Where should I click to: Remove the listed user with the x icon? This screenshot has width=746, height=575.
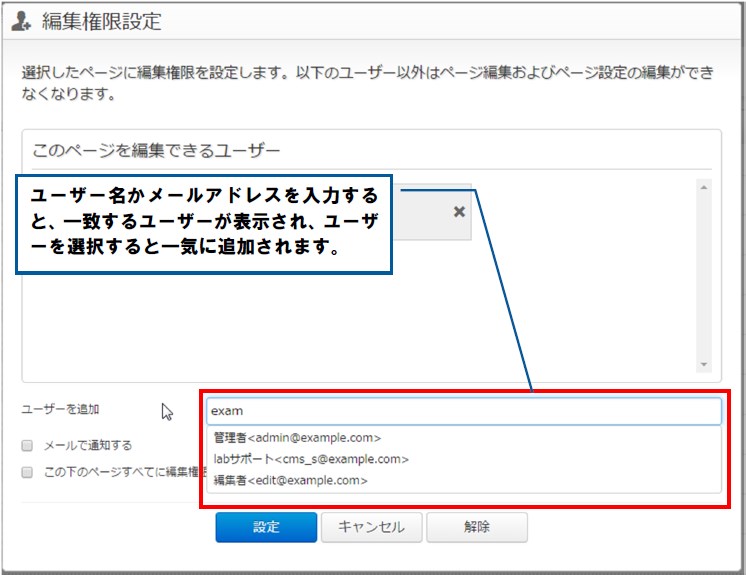click(459, 212)
